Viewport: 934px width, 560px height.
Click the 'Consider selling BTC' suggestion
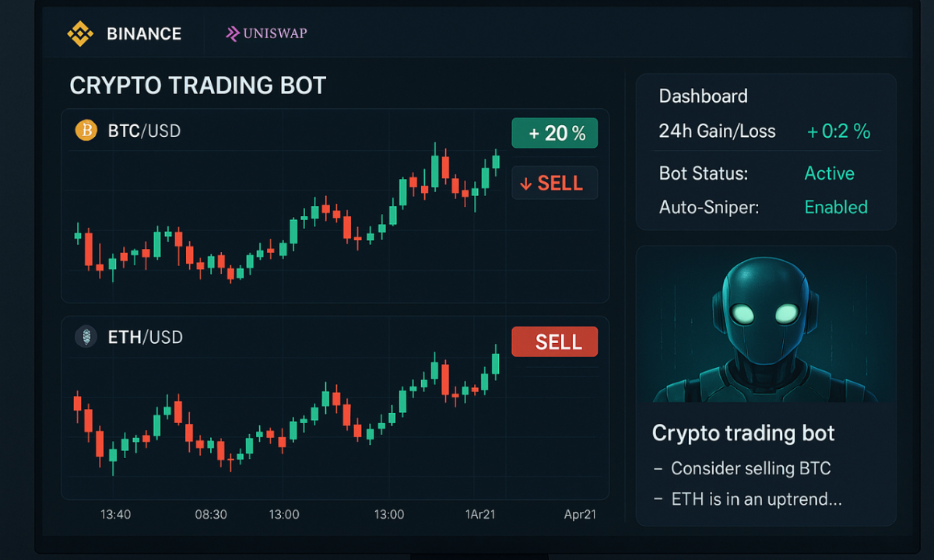(x=750, y=468)
